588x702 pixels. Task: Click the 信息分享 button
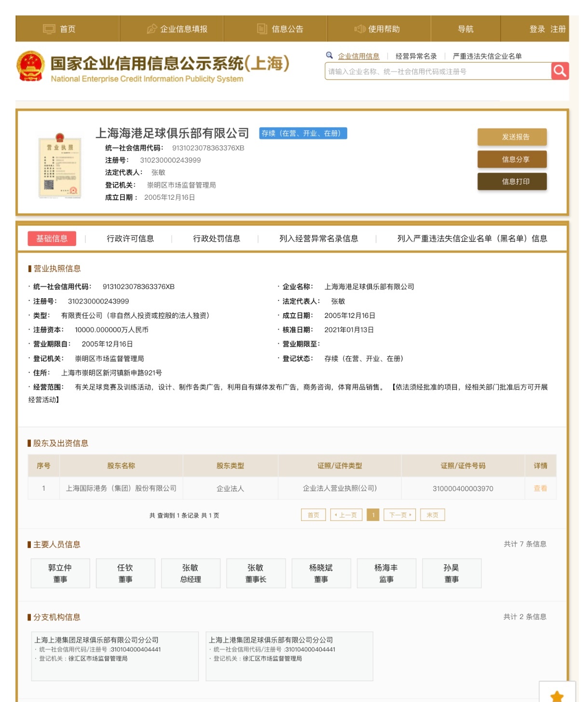(x=512, y=159)
